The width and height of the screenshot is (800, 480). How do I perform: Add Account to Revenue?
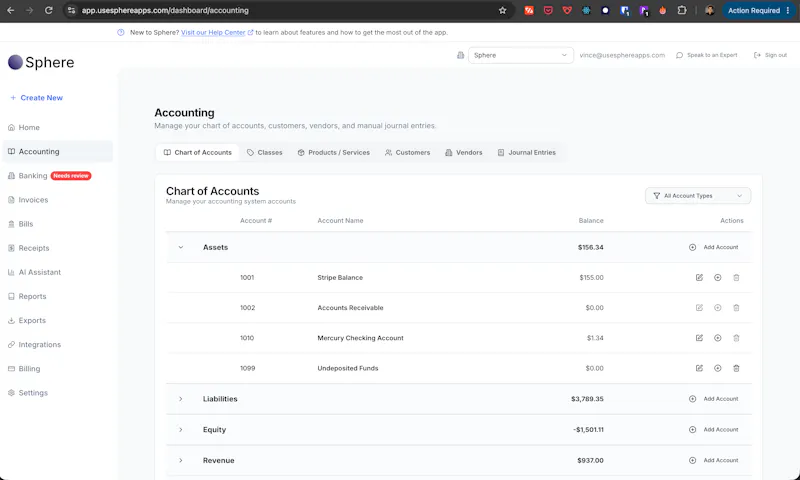coord(713,460)
